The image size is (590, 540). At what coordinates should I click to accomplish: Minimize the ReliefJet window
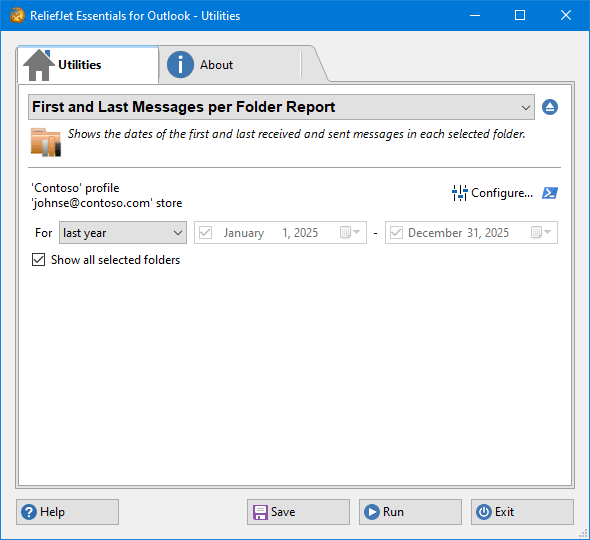[475, 15]
